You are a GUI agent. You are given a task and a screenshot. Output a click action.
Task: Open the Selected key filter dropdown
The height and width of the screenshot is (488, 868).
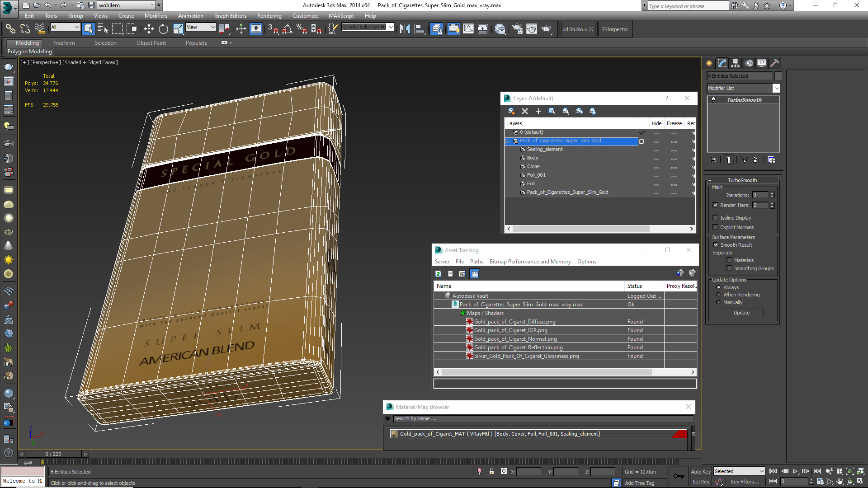point(739,471)
